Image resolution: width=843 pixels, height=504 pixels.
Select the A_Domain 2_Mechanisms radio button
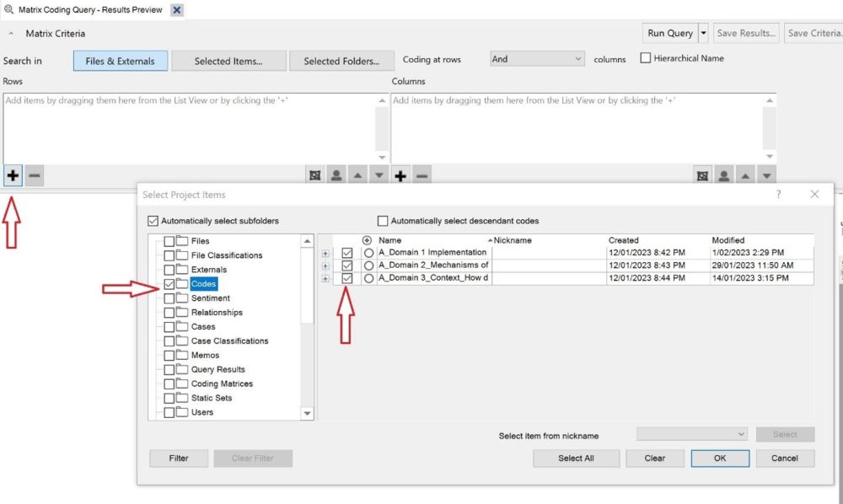click(x=368, y=265)
